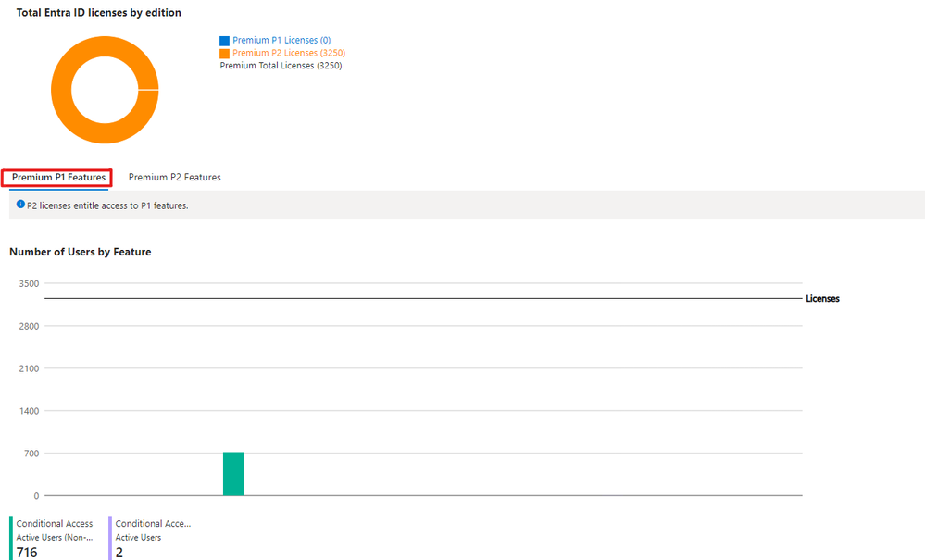Switch to Premium P2 Features tab
The width and height of the screenshot is (925, 560).
[175, 178]
